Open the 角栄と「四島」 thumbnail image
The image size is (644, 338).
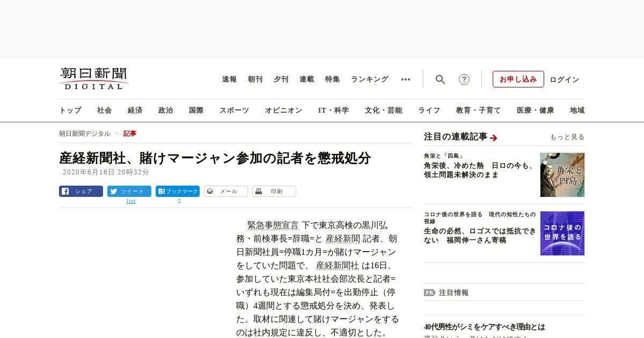click(x=562, y=175)
